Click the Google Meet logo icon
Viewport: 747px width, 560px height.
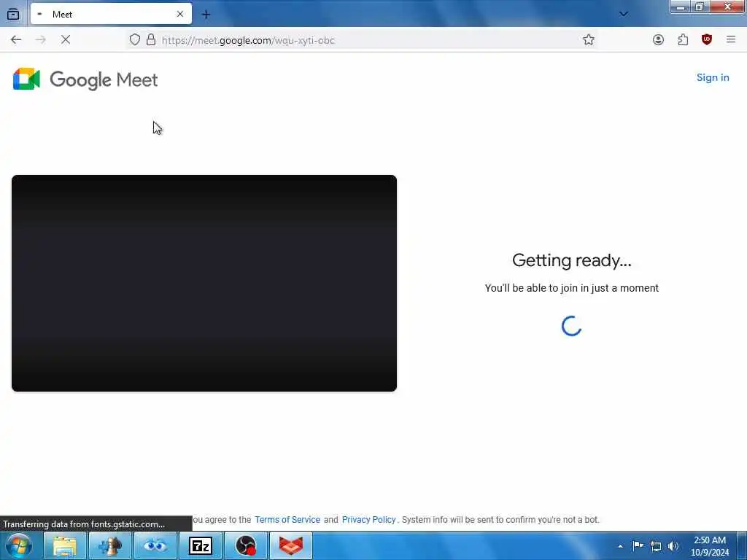pyautogui.click(x=26, y=79)
